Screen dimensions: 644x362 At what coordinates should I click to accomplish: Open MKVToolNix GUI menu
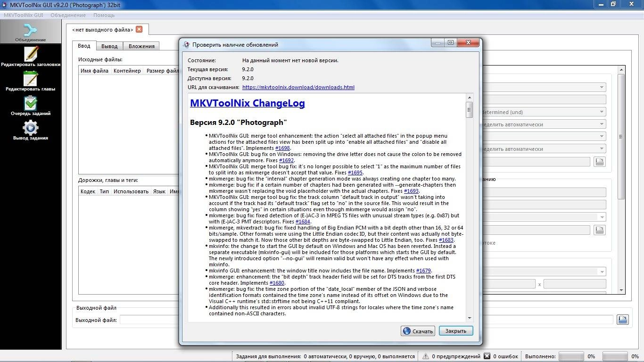tap(24, 15)
